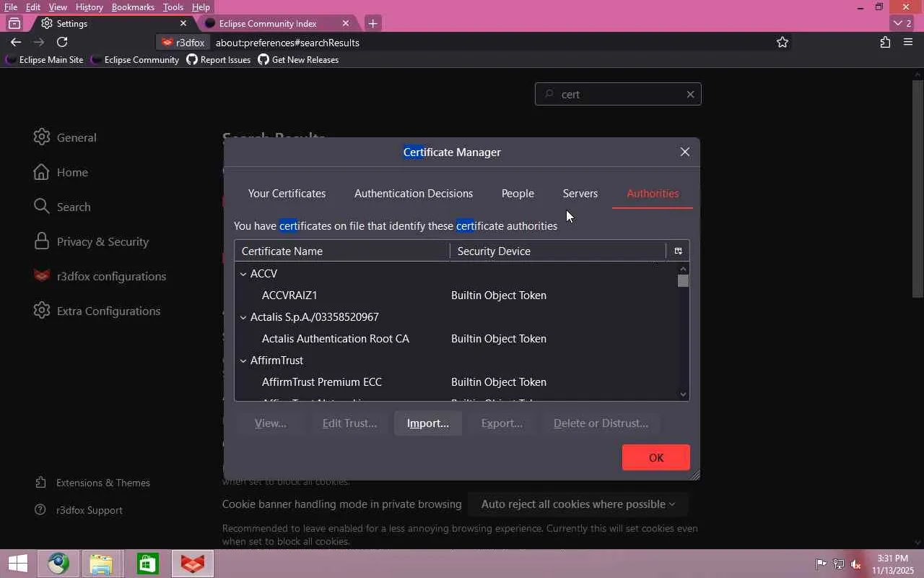Close the Settings tab
The height and width of the screenshot is (578, 924).
pos(183,23)
